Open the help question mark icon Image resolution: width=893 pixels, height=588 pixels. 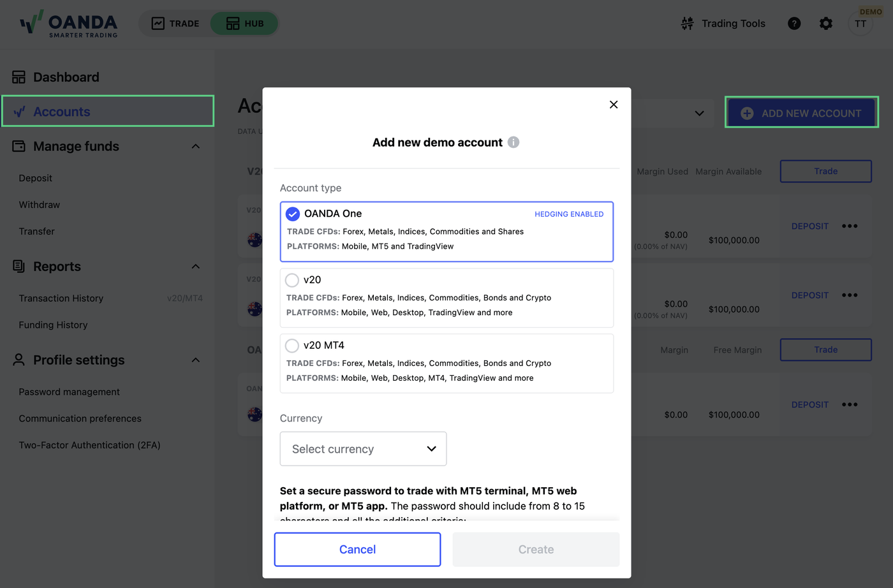[794, 24]
